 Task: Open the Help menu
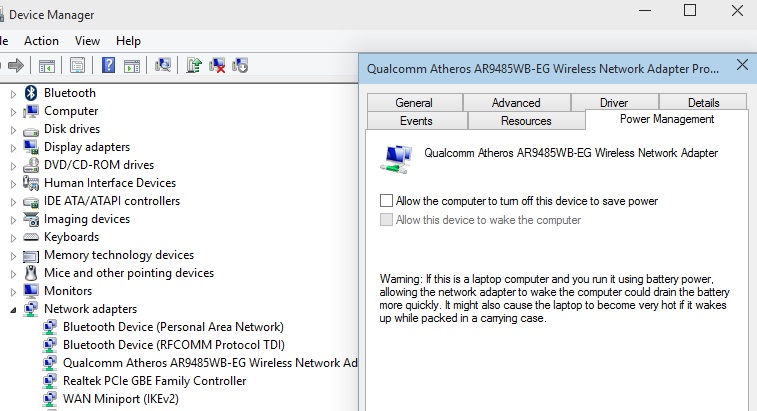click(x=128, y=41)
